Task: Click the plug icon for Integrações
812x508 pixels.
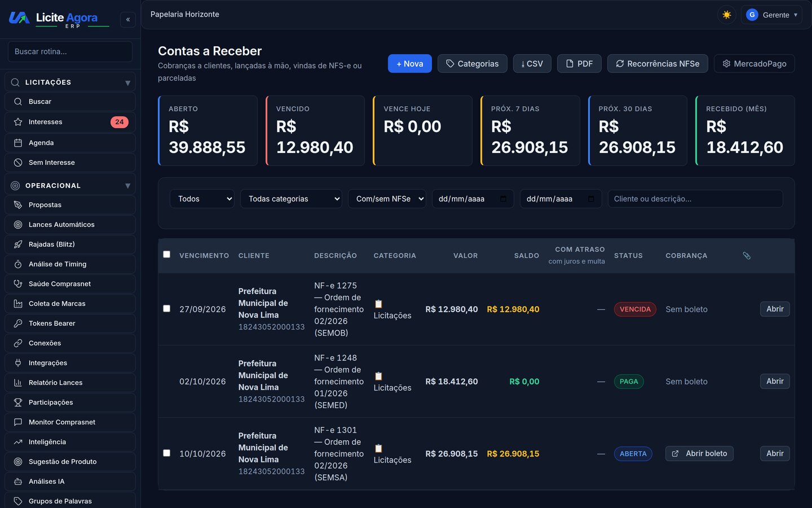Action: pos(18,363)
